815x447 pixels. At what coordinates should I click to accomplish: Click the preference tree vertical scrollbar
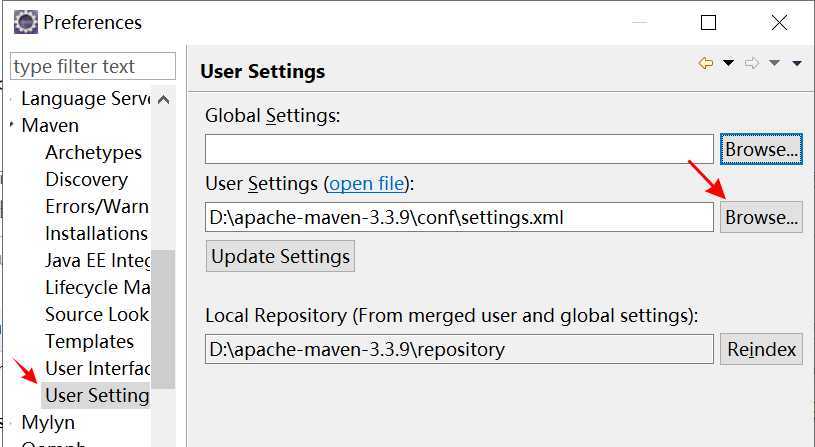coord(162,318)
